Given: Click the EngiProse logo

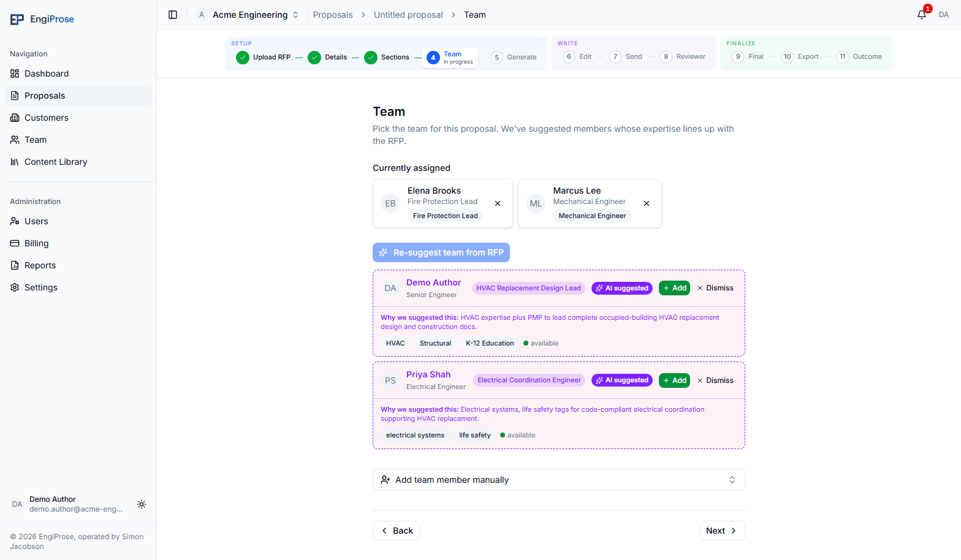Looking at the screenshot, I should 42,19.
